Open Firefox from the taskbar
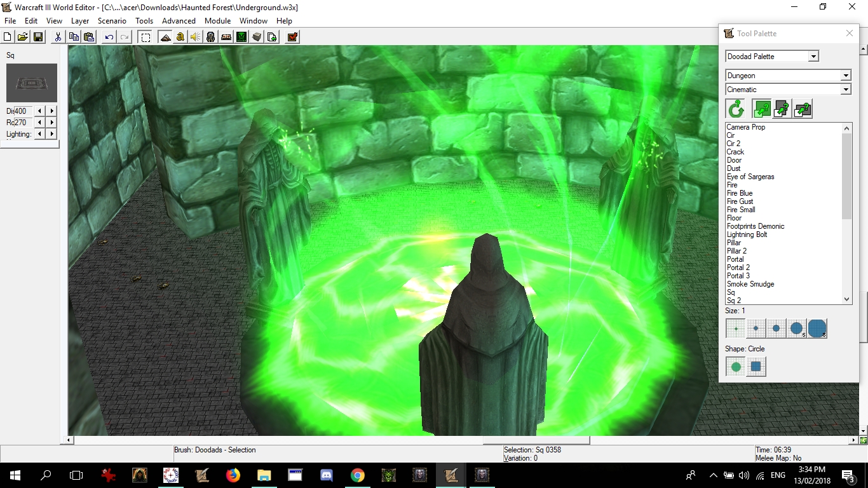The image size is (868, 488). [233, 475]
